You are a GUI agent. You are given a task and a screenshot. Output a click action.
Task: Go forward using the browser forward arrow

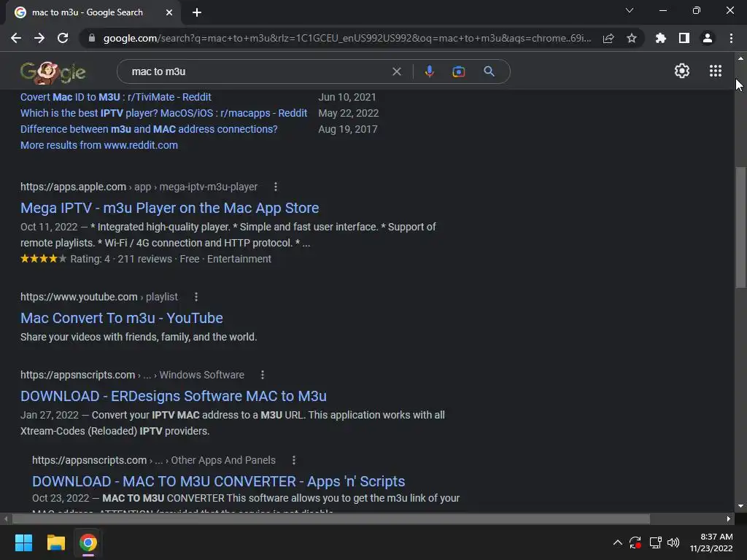pos(39,38)
